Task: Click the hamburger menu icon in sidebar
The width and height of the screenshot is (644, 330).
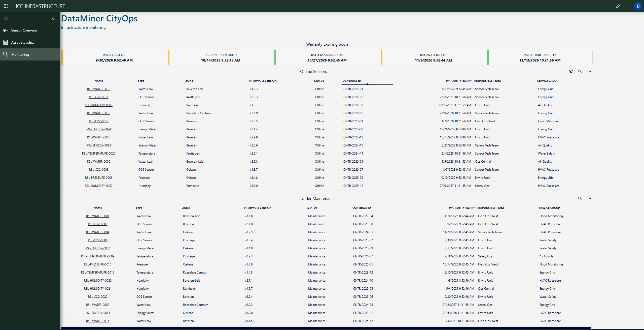Action: pos(6,18)
